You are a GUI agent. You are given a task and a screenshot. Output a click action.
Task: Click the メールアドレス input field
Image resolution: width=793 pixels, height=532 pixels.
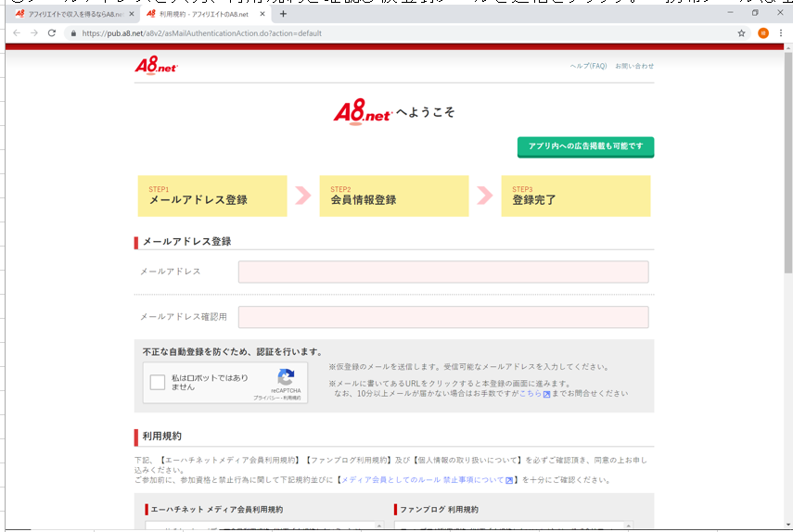pos(443,272)
